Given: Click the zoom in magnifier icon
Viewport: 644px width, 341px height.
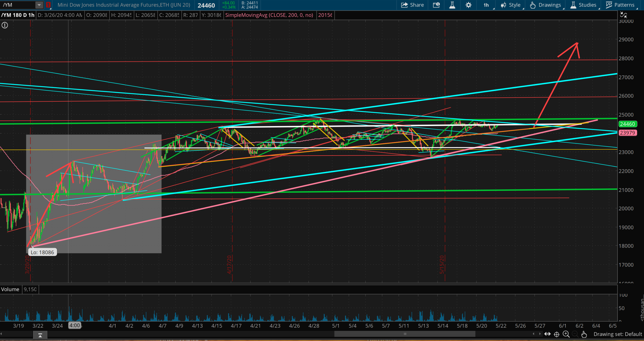Looking at the screenshot, I should point(566,334).
